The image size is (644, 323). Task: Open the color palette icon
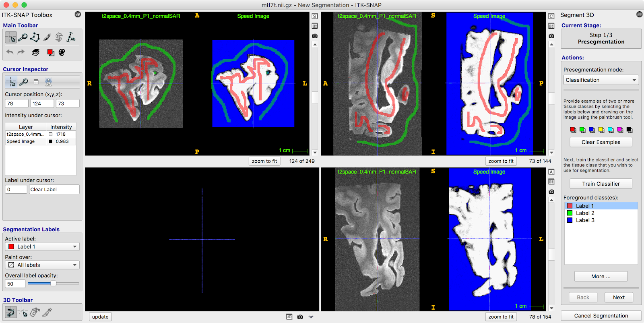(62, 52)
